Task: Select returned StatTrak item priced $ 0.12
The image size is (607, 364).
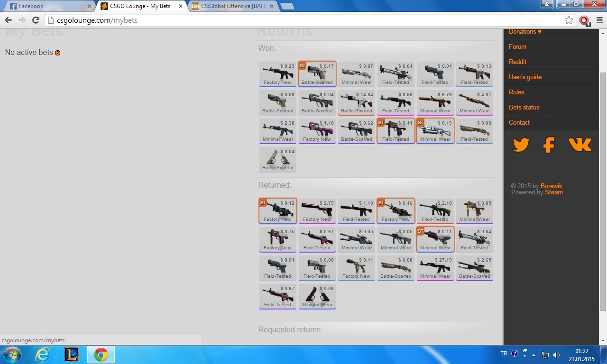Action: [278, 211]
